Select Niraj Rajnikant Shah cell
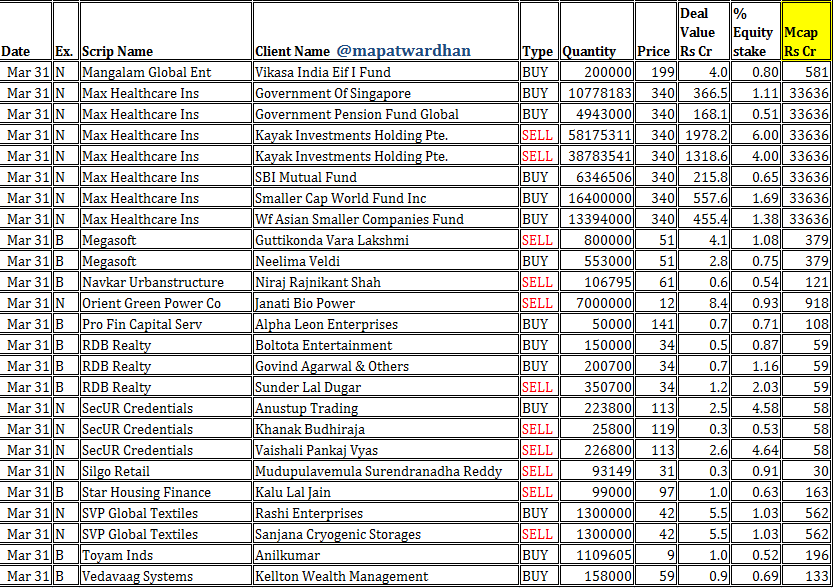 coord(386,282)
